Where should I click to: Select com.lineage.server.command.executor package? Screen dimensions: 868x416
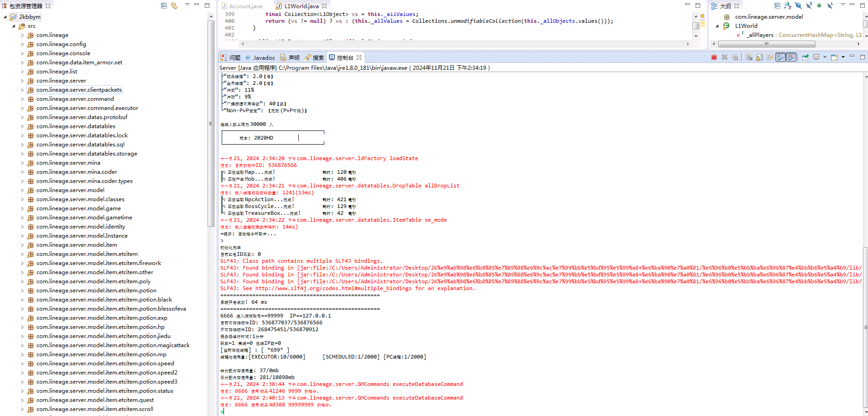(x=87, y=108)
